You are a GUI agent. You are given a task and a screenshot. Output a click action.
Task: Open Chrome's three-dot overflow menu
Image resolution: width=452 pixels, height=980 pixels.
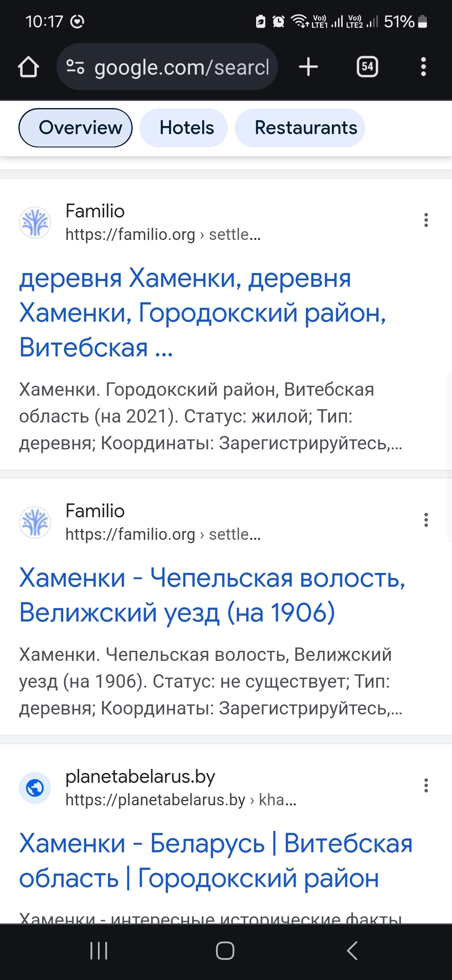[x=423, y=67]
